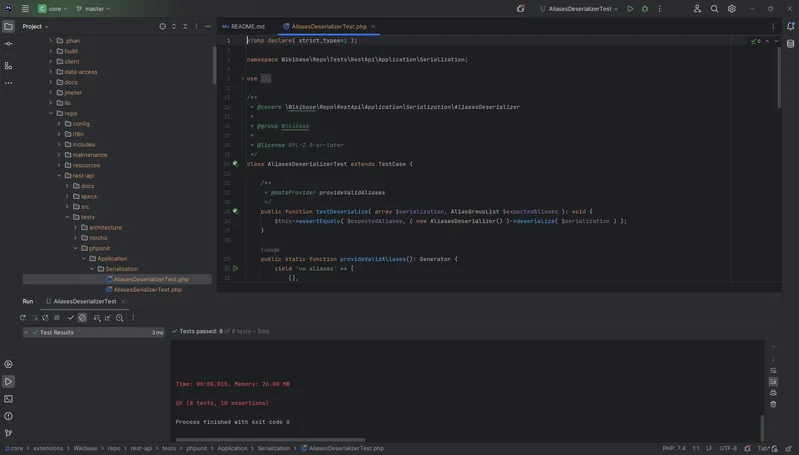Open Services tool window
The width and height of the screenshot is (799, 455).
9,364
